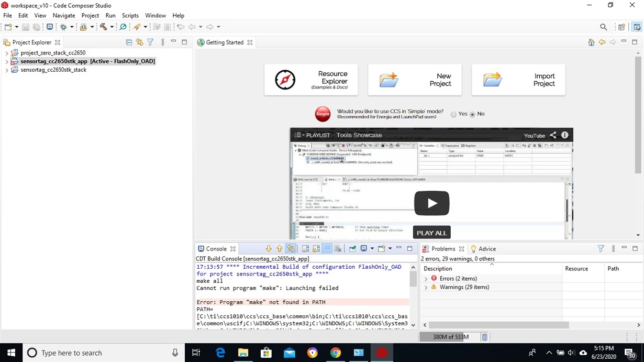Select the CCS Edit perspective icon
Screen dimensions: 644x362
637,27
